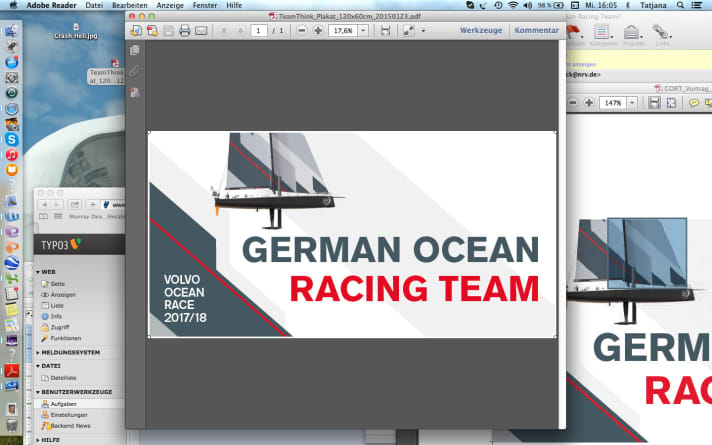Open Notification Center icon in menu bar
The height and width of the screenshot is (445, 712).
tap(697, 5)
